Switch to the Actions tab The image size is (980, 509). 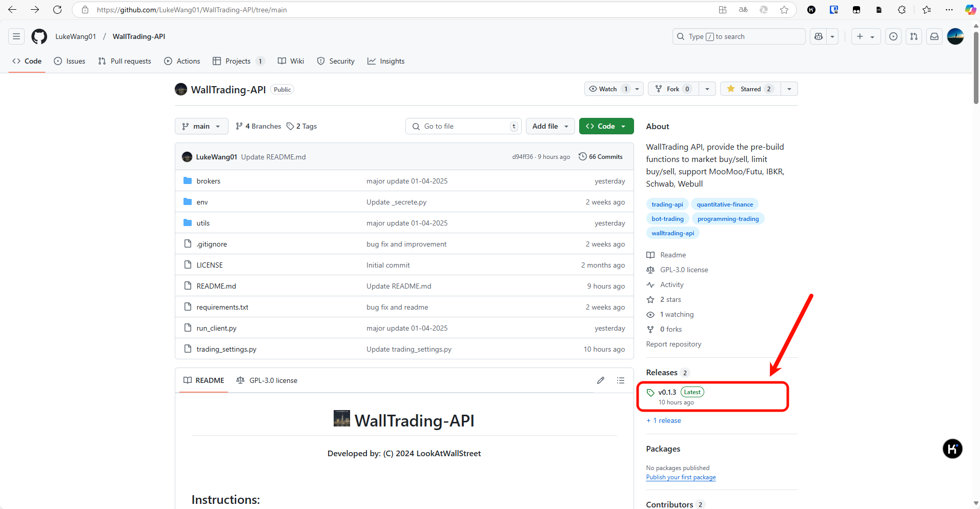tap(182, 61)
